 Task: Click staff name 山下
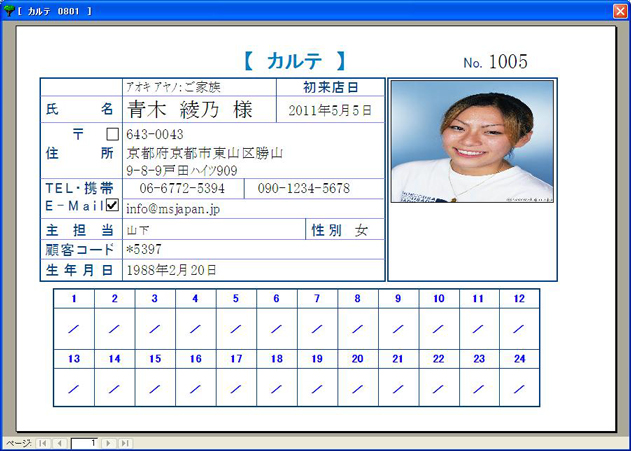pos(138,230)
